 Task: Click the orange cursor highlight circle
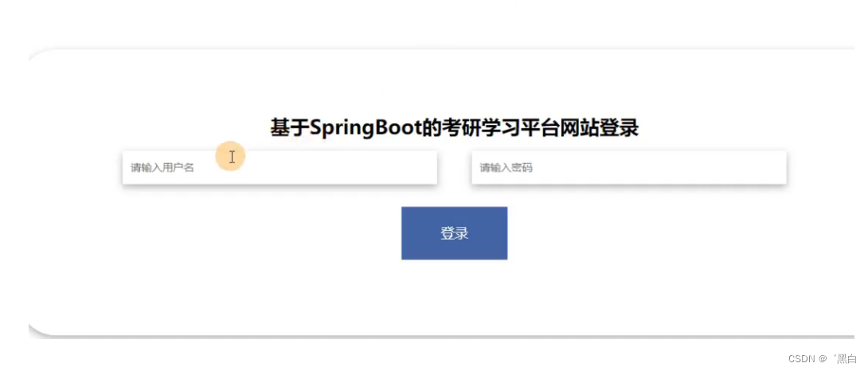[x=230, y=156]
